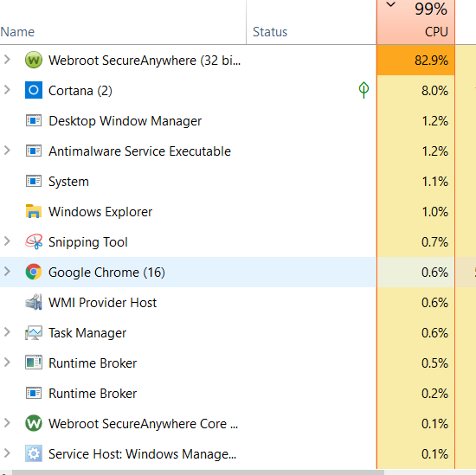
Task: Click the Service Host gear icon
Action: [34, 453]
